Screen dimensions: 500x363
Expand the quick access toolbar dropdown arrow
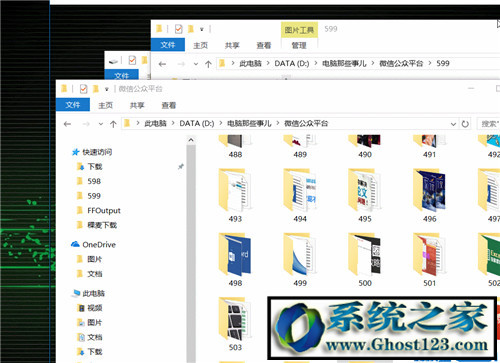pos(107,89)
